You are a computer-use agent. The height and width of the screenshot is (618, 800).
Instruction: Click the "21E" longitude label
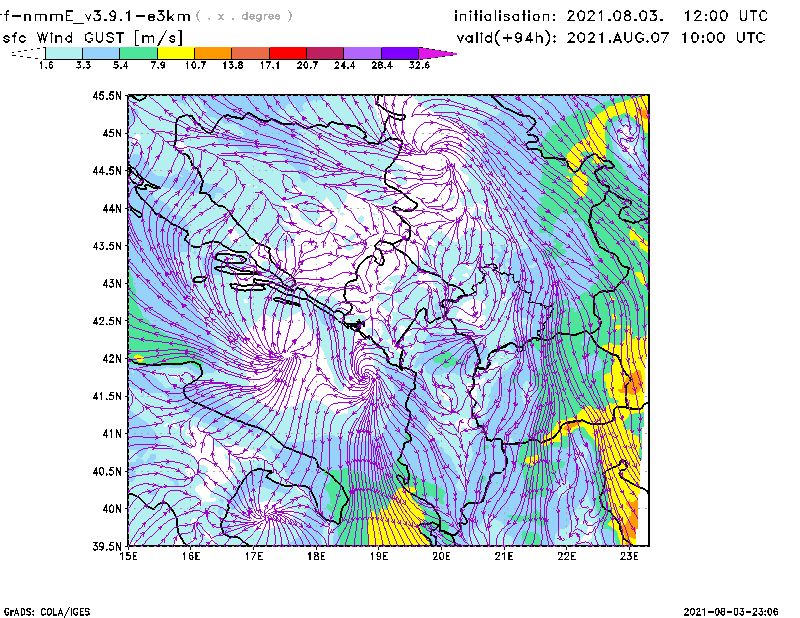(504, 556)
